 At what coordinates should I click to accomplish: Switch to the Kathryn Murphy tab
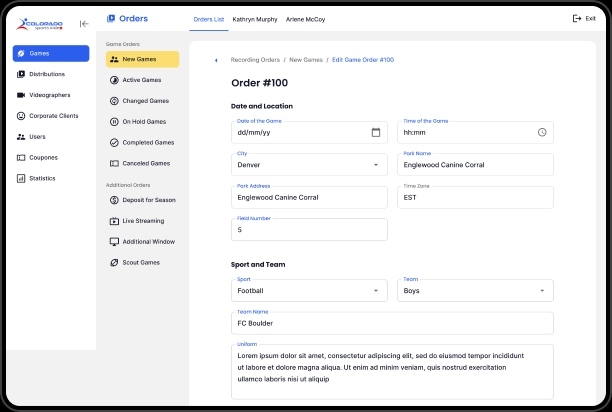255,19
